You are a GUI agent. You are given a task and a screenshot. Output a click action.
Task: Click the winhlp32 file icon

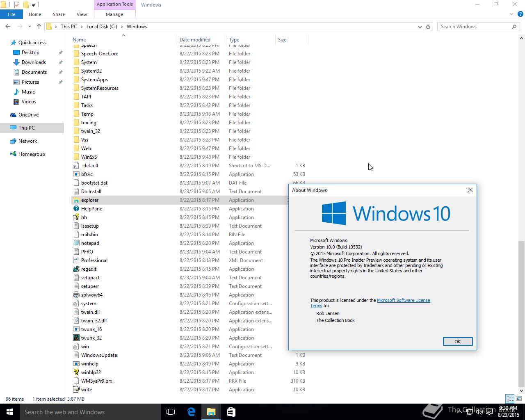(76, 372)
